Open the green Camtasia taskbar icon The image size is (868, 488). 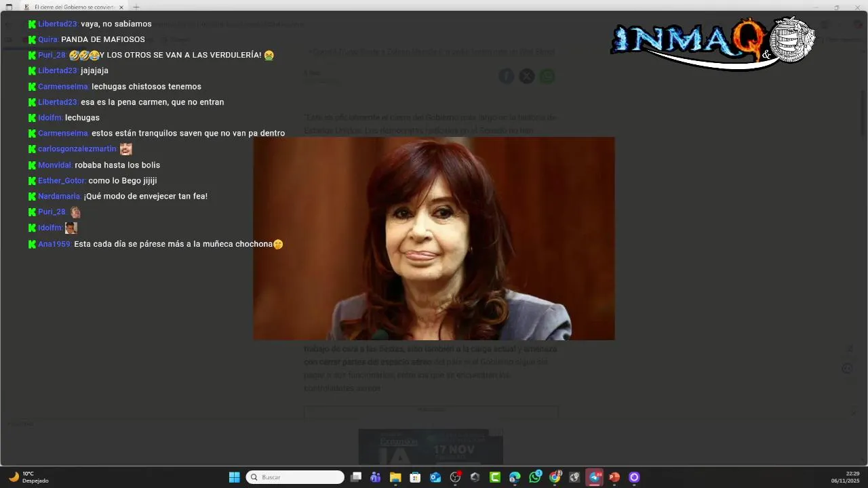coord(495,477)
